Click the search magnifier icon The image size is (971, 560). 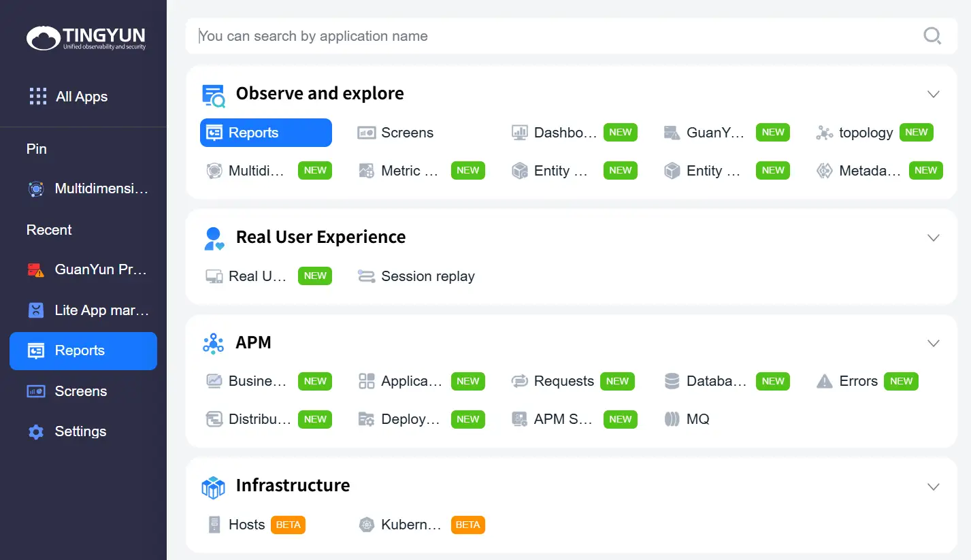(x=932, y=36)
